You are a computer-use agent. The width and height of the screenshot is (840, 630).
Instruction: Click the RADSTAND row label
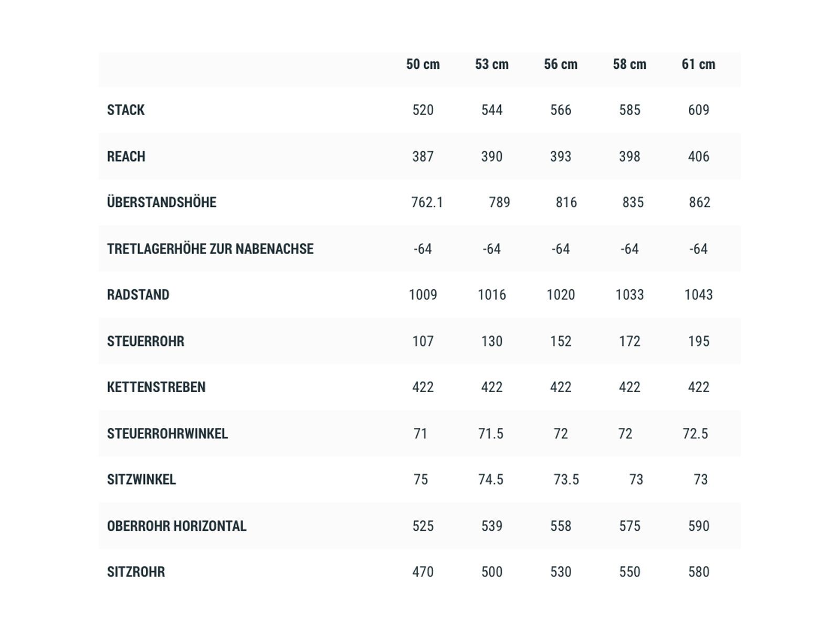pos(138,295)
